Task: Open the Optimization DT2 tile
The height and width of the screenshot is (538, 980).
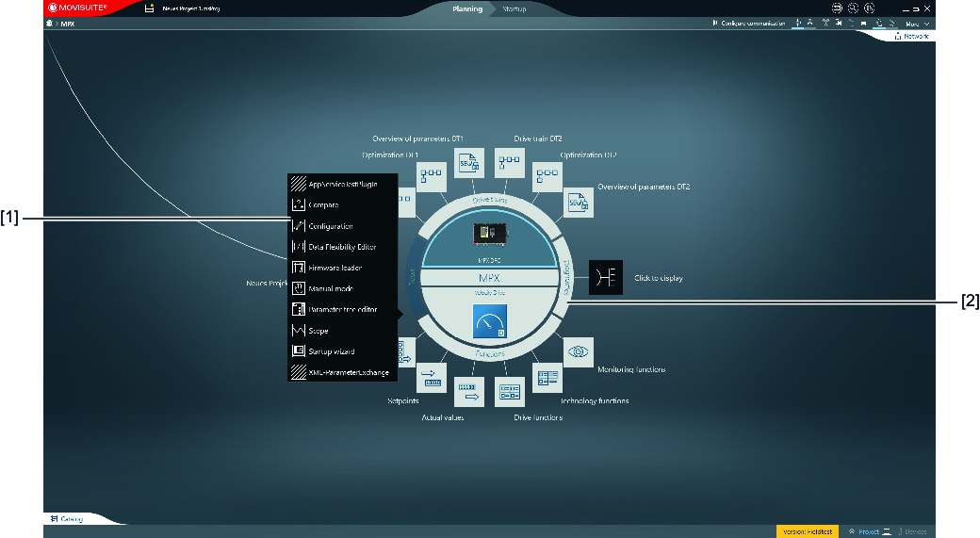Action: coord(547,177)
